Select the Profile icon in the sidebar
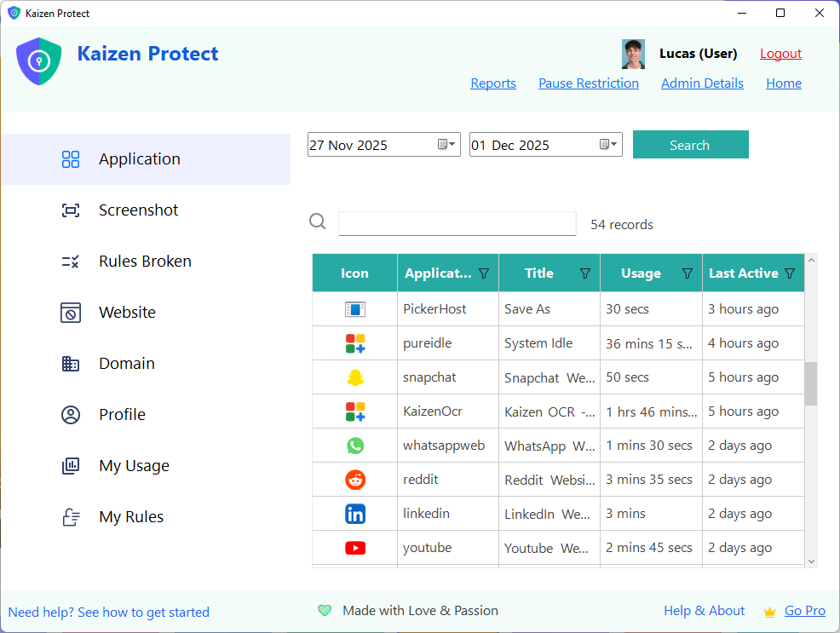 (70, 414)
